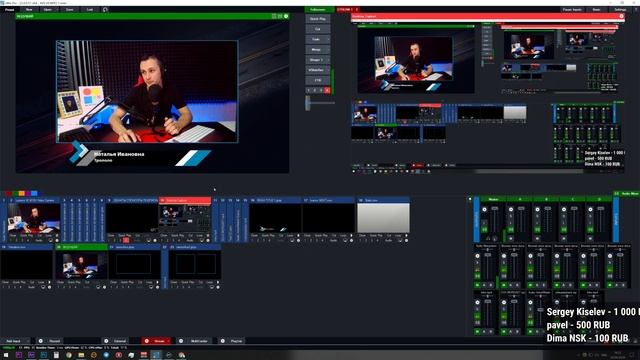Toggle red overlay 3 on input 9
The image size is (640, 360).
tap(126, 240)
